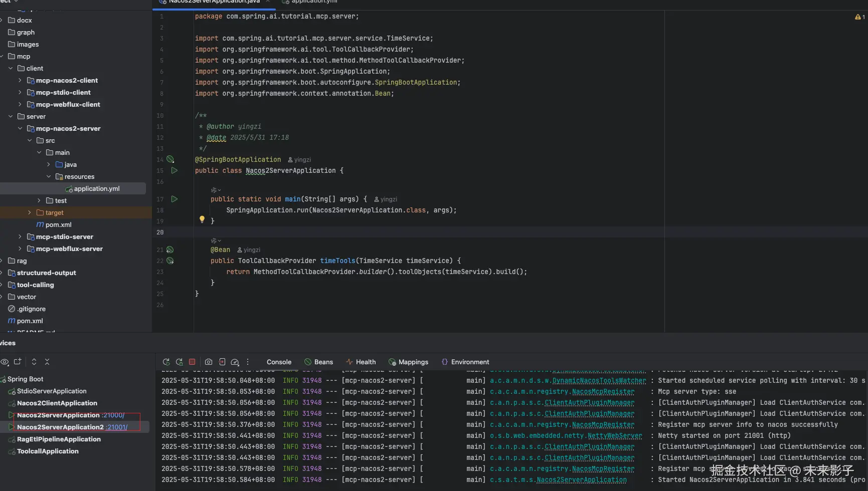Screen dimensions: 868x491
Task: Click the green run icon beside Nacos2ServerApplication2
Action: click(x=12, y=427)
